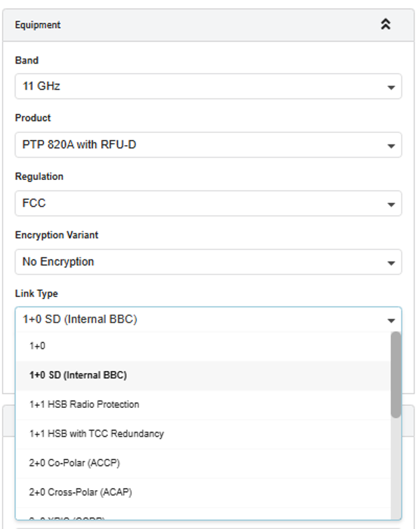The height and width of the screenshot is (529, 420).
Task: Choose 2+0 Cross-Polar (ACAP) option
Action: [x=203, y=492]
